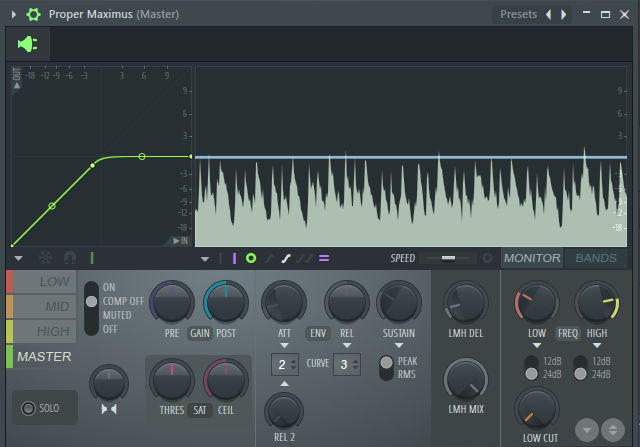Select the MASTER band tab
The width and height of the screenshot is (640, 447).
(41, 357)
